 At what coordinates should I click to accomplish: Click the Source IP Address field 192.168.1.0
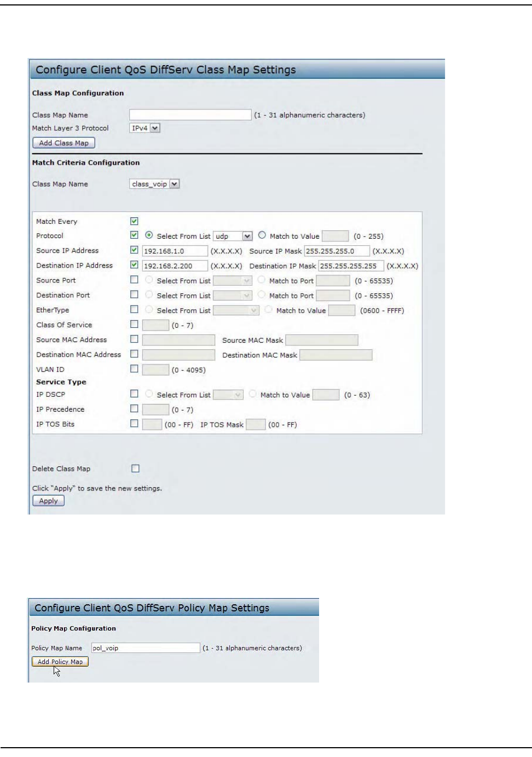coord(175,251)
